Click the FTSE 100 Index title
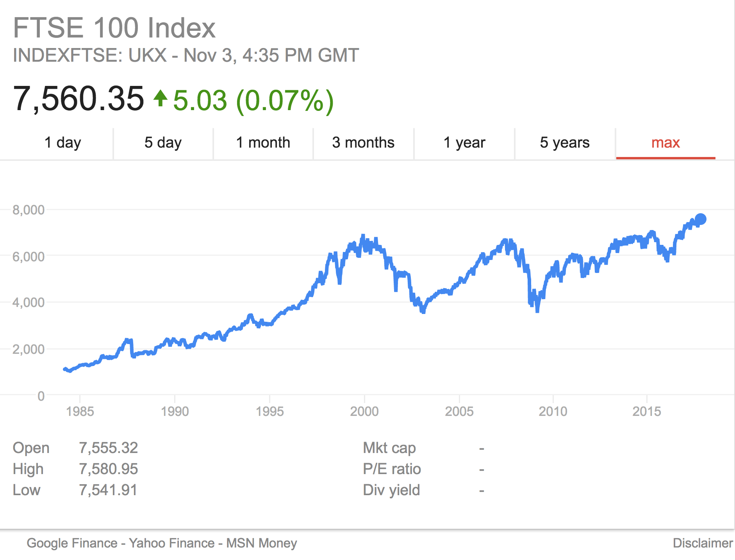The image size is (735, 560). tap(114, 28)
